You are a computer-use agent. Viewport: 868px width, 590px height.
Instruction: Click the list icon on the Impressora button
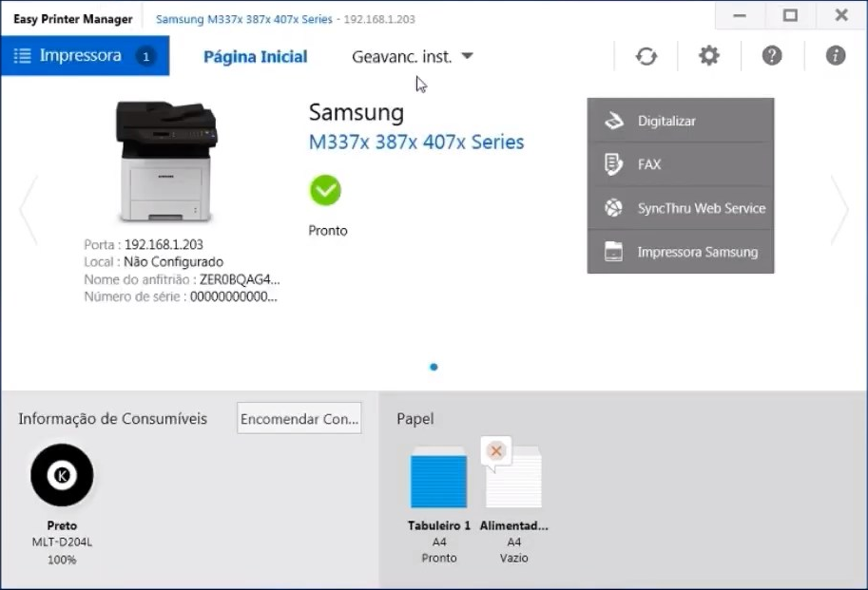pyautogui.click(x=22, y=56)
